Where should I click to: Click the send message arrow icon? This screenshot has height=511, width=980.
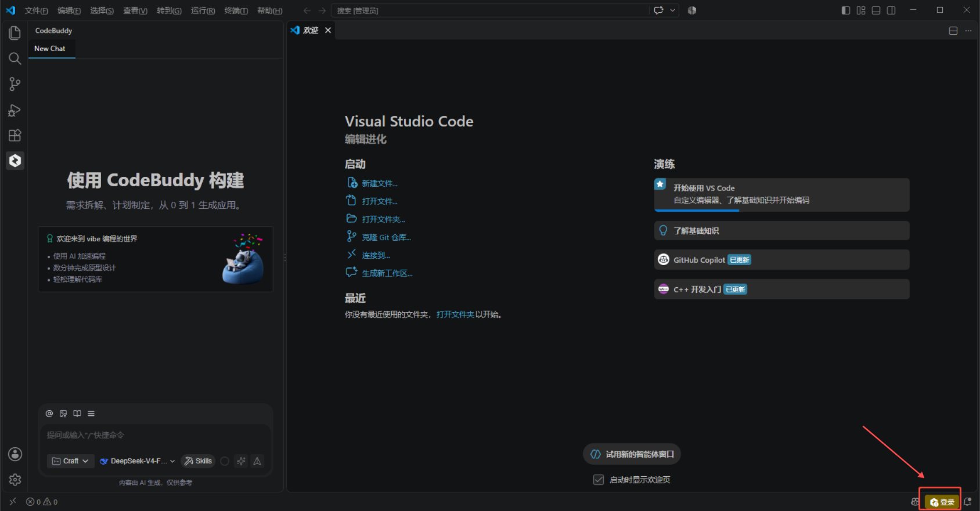257,461
